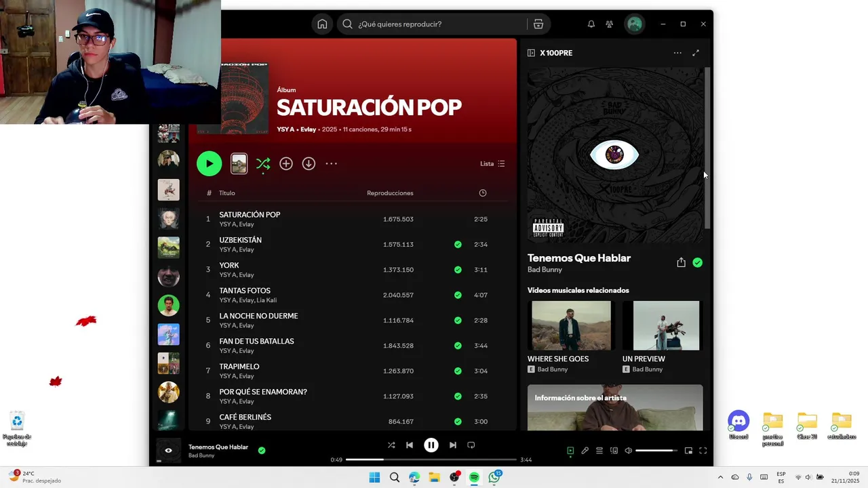Toggle saved checkmark for UZBEKISTÁN

tap(458, 244)
